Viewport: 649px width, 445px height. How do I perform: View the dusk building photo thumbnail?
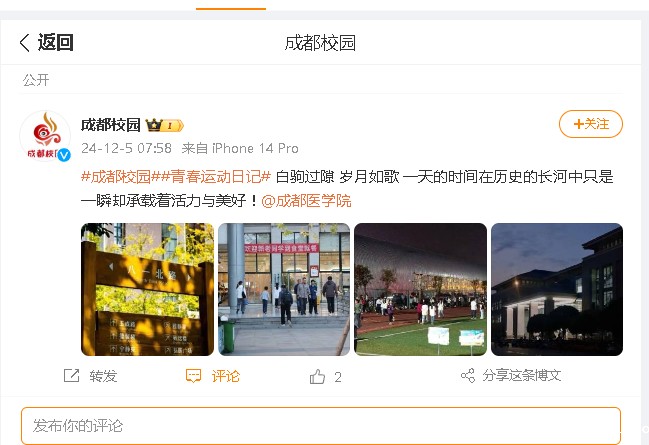coord(557,289)
